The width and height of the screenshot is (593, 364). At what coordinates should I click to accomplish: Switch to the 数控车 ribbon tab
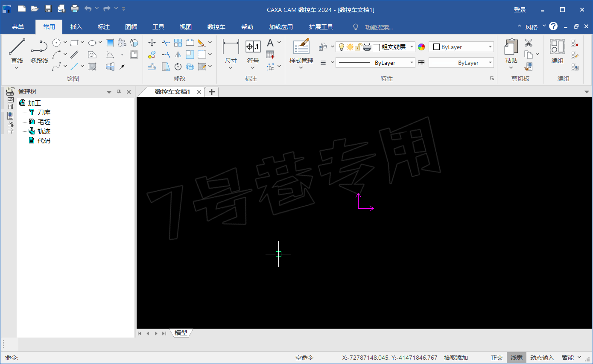pyautogui.click(x=216, y=27)
